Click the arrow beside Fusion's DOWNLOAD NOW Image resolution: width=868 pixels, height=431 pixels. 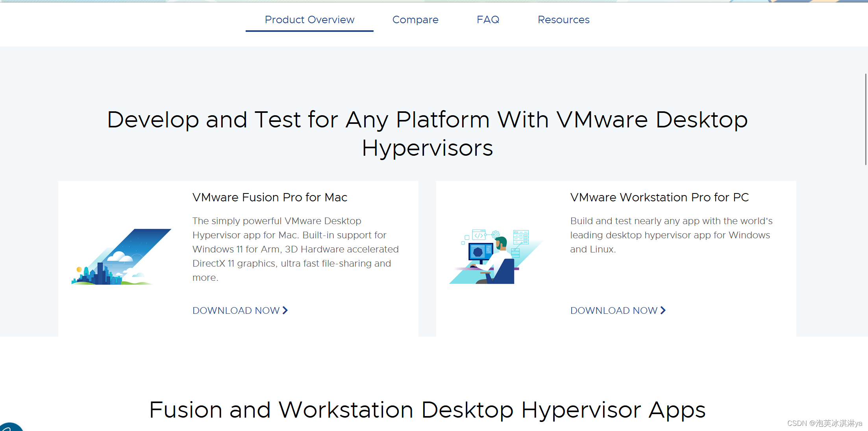click(285, 310)
